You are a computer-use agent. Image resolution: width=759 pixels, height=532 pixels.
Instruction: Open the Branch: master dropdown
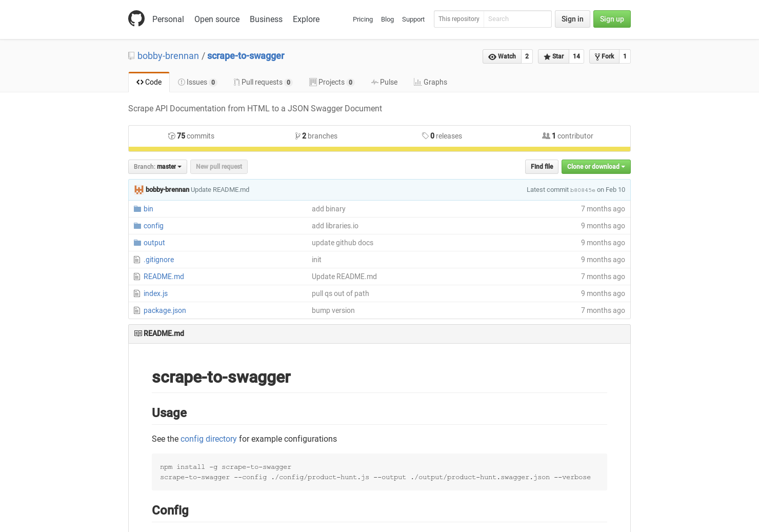tap(157, 167)
